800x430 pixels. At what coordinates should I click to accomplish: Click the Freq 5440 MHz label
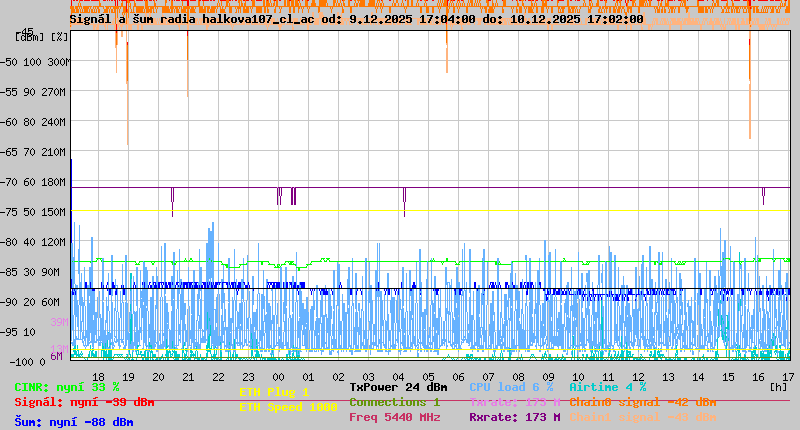coord(394,417)
